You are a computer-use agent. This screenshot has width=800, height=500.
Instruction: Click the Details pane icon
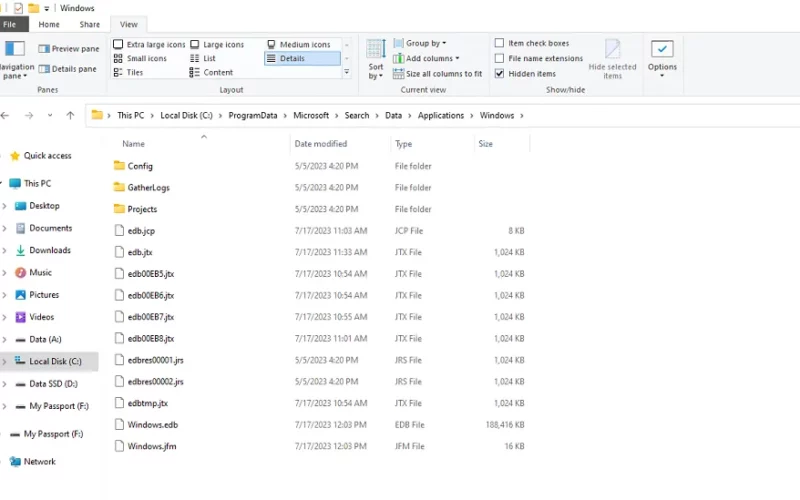pos(44,69)
